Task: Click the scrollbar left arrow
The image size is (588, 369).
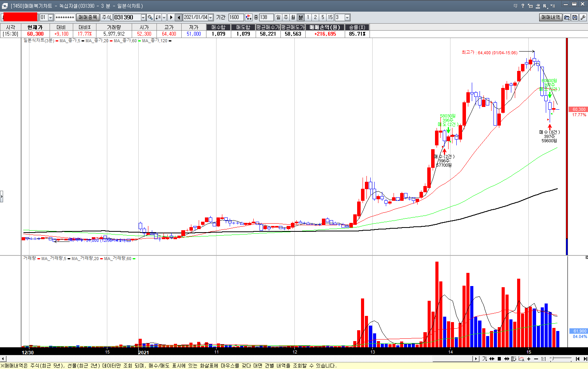Action: click(x=3, y=359)
